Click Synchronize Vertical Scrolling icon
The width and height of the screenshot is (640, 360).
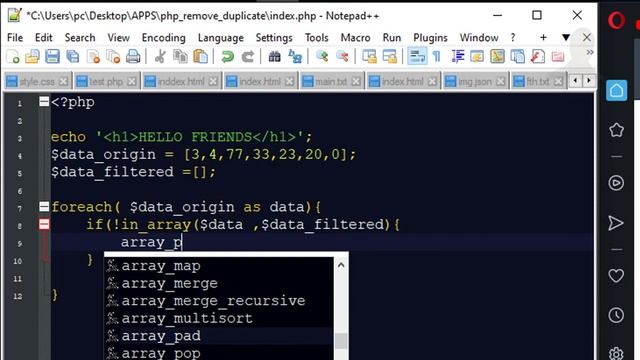tap(369, 57)
